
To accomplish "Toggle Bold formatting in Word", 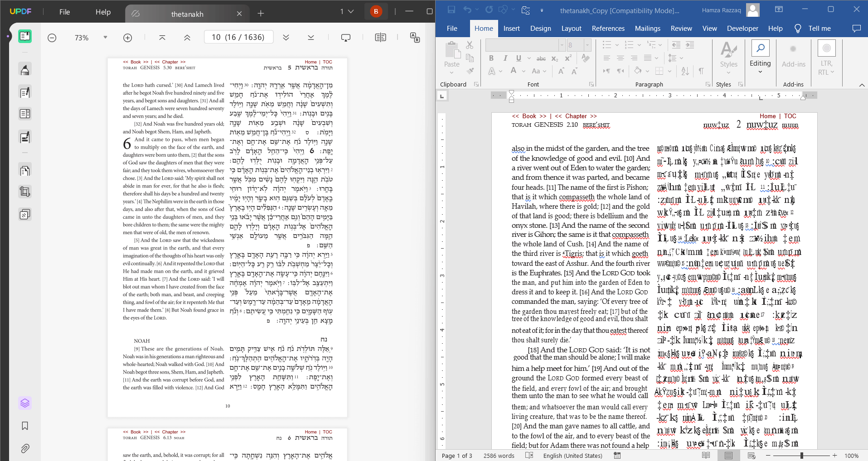I will (491, 58).
